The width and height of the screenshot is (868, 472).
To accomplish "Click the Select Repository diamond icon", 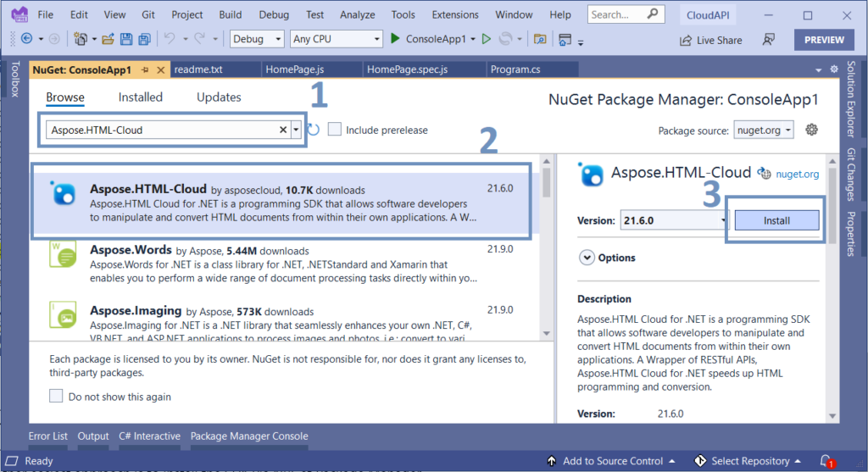I will (x=699, y=460).
